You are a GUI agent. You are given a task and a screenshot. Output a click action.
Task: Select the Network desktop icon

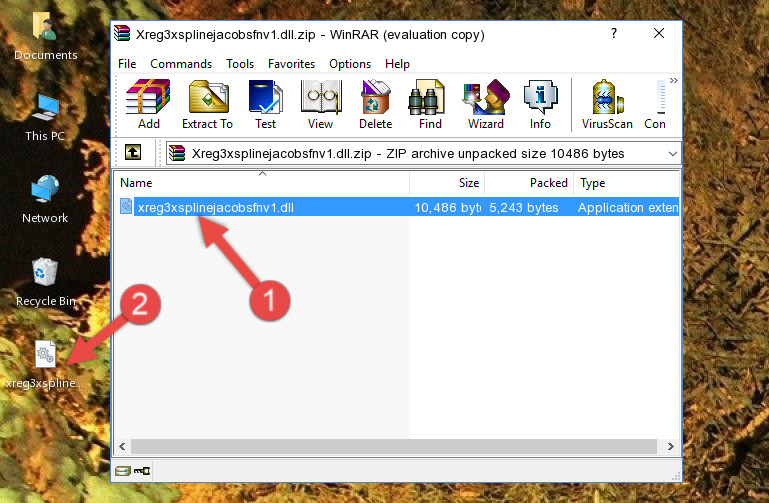[x=45, y=200]
